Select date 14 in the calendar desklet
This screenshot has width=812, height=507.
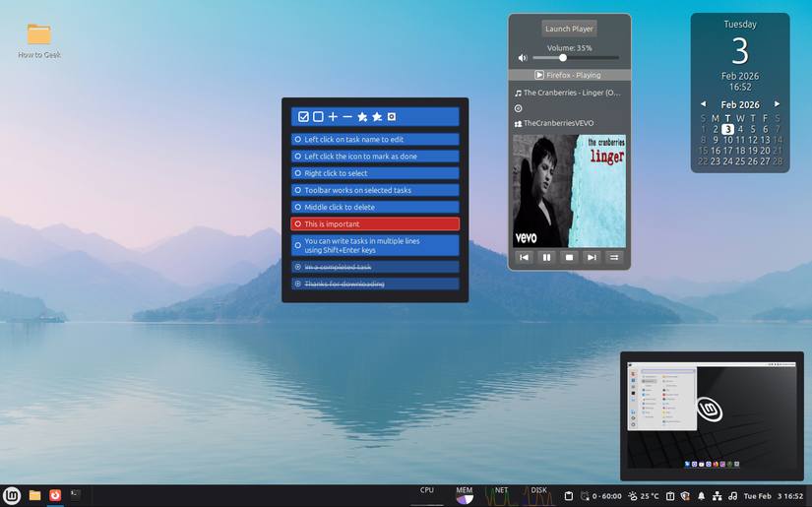click(x=778, y=140)
